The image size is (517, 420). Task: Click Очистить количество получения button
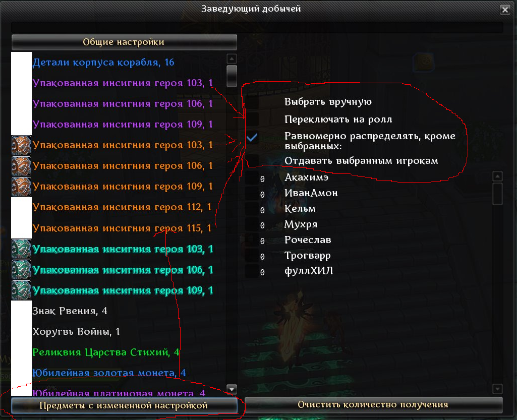pos(373,405)
